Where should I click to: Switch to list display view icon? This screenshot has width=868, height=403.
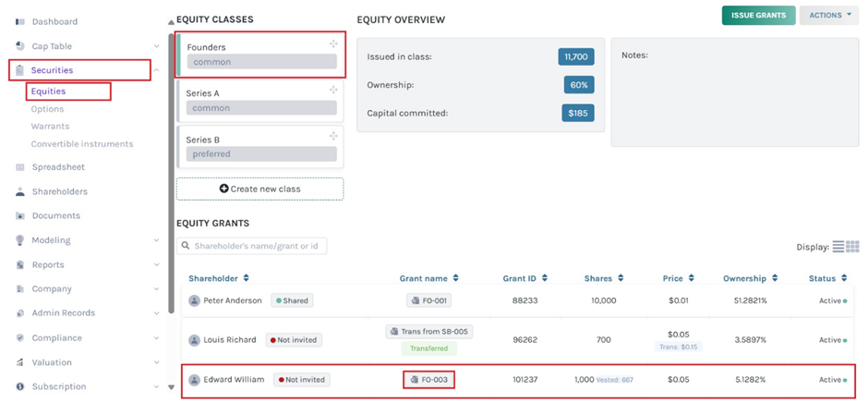838,247
